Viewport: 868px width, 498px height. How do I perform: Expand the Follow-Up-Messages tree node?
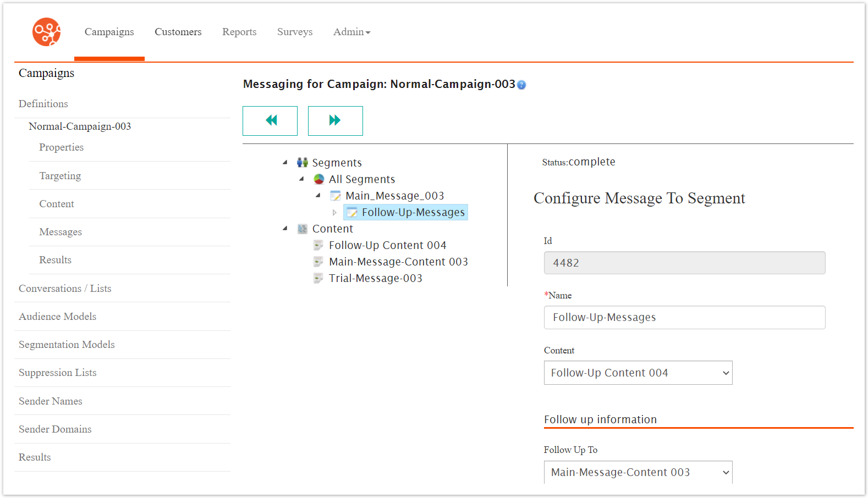[334, 212]
